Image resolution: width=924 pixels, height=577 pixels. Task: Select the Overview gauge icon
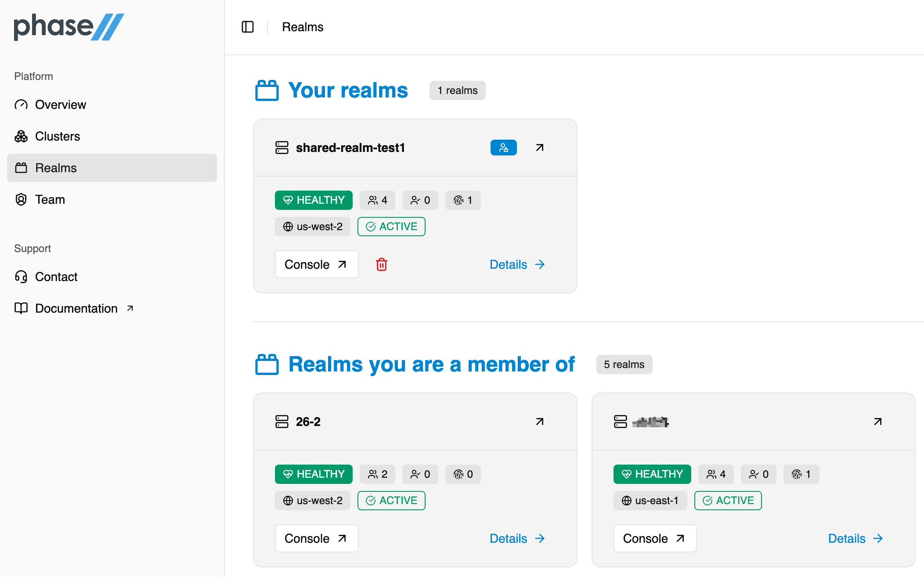[x=21, y=105]
